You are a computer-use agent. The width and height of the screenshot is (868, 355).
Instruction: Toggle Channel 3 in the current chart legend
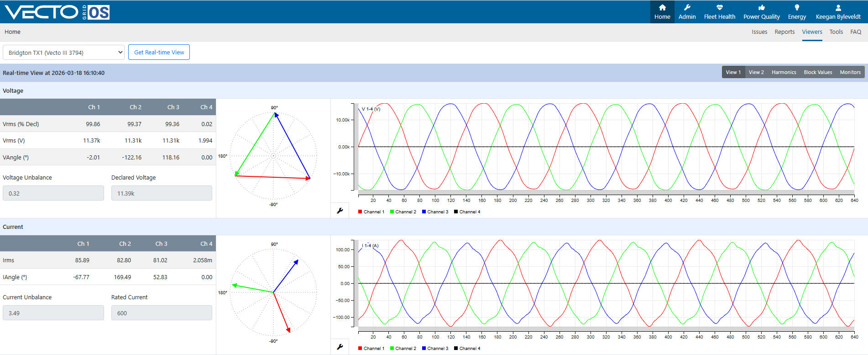tap(435, 349)
